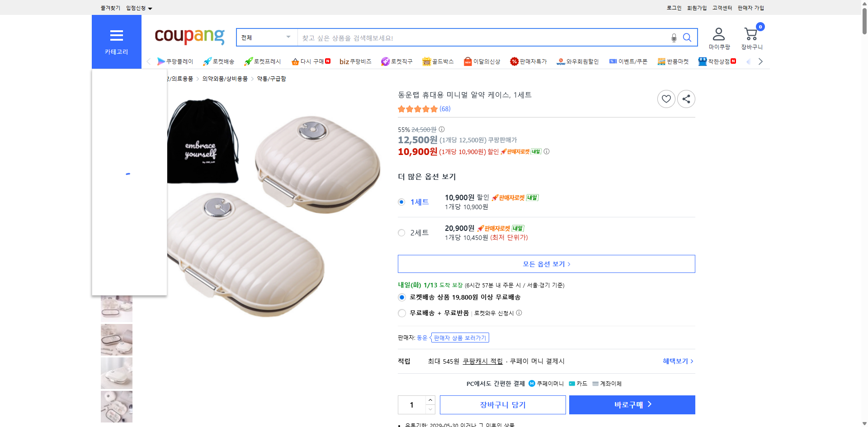This screenshot has width=868, height=427.
Task: Add the product to wishlist heart icon
Action: pyautogui.click(x=666, y=99)
